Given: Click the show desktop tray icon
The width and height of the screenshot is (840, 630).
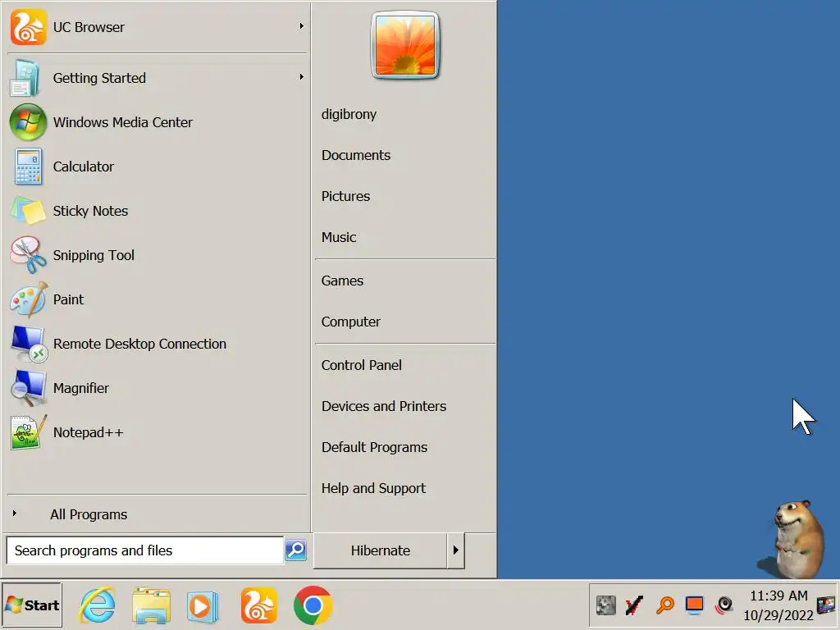Looking at the screenshot, I should click(x=825, y=605).
